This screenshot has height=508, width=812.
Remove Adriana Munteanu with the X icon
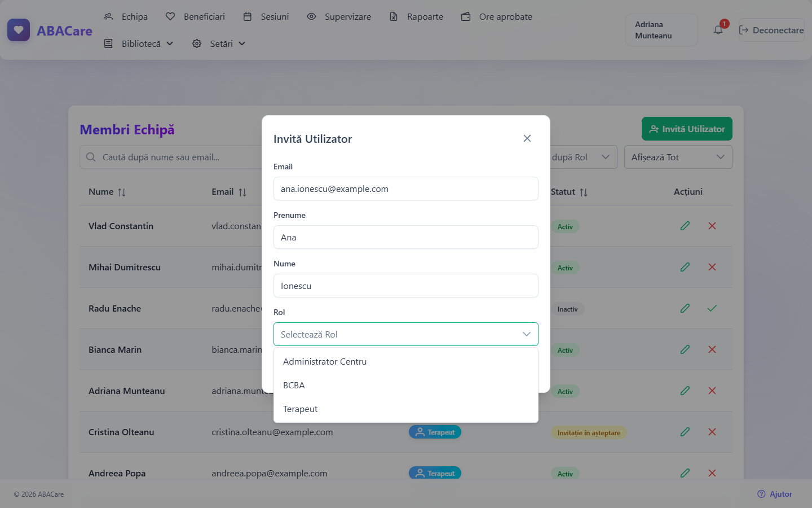tap(712, 391)
